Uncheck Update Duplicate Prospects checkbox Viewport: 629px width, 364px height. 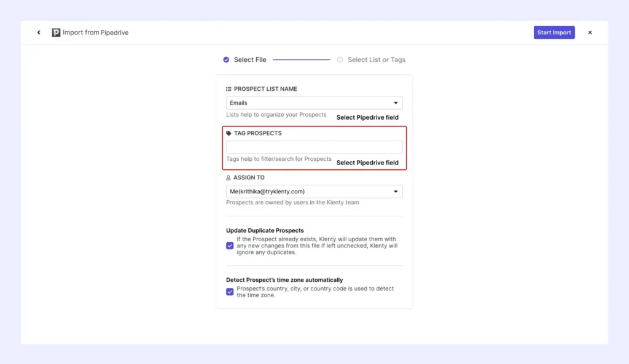pos(230,246)
